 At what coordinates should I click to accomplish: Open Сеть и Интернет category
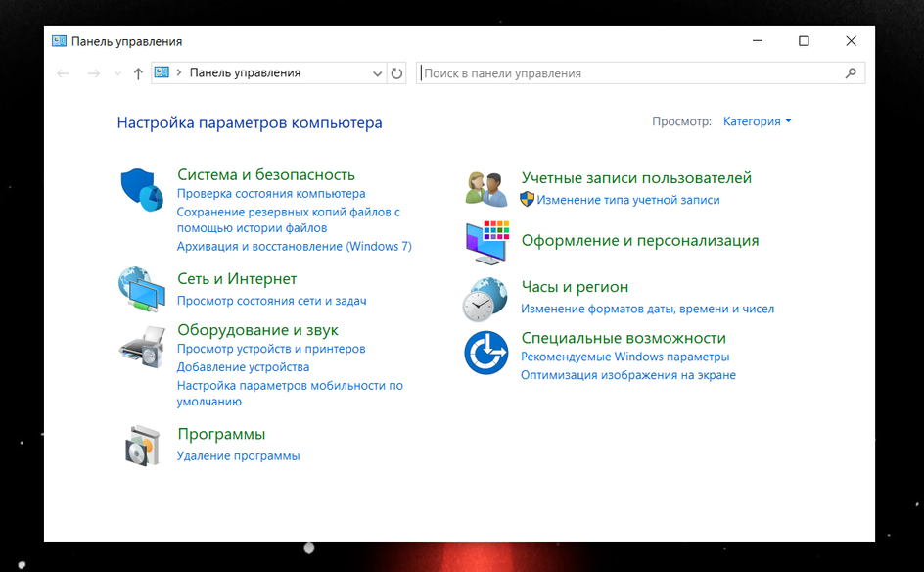pyautogui.click(x=237, y=278)
